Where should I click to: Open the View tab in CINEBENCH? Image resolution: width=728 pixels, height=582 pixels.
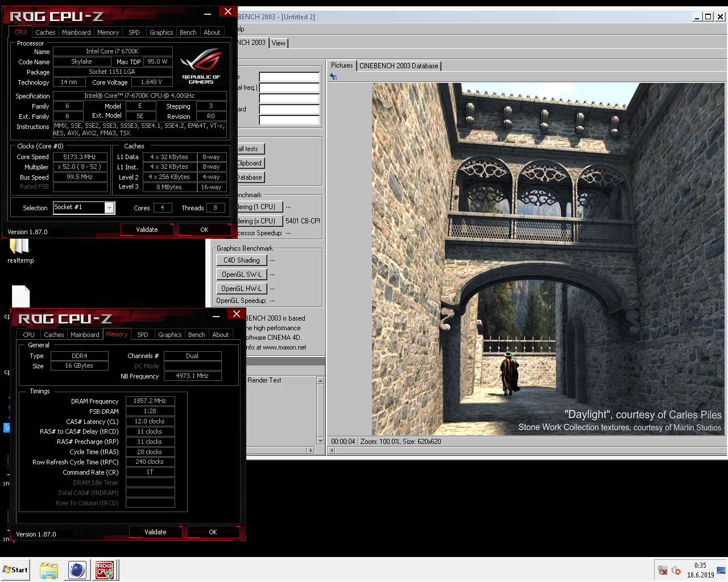(x=279, y=43)
